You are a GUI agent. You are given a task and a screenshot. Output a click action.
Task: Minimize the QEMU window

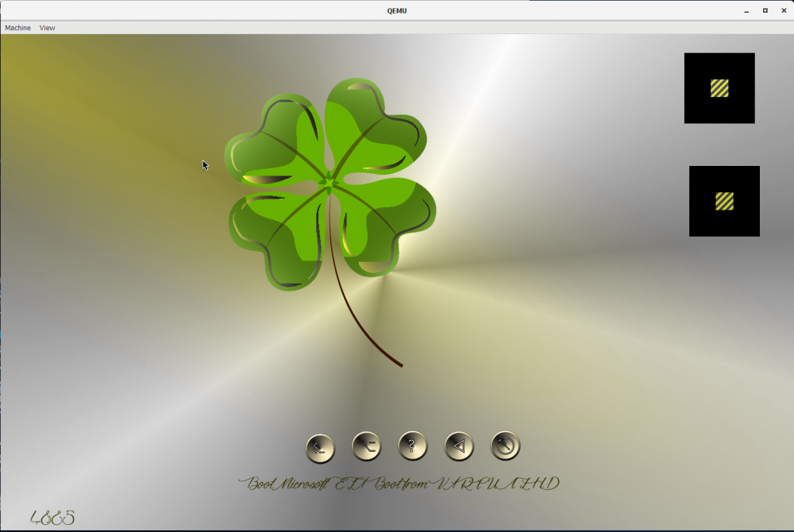(x=746, y=10)
